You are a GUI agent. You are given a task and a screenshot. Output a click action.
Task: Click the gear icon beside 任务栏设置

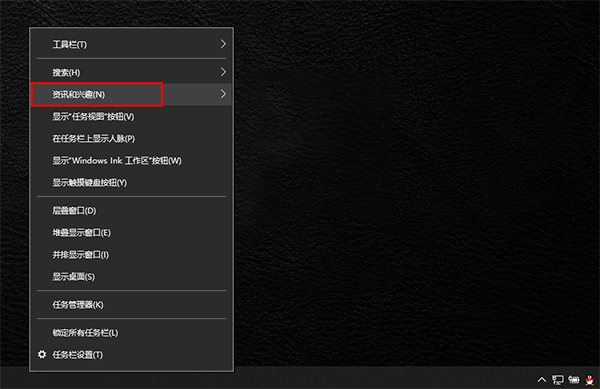pos(42,355)
